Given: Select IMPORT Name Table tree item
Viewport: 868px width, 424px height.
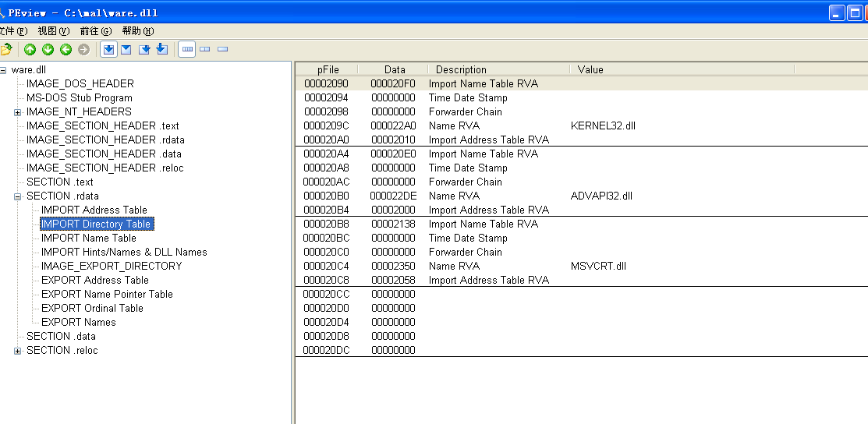Looking at the screenshot, I should [89, 238].
